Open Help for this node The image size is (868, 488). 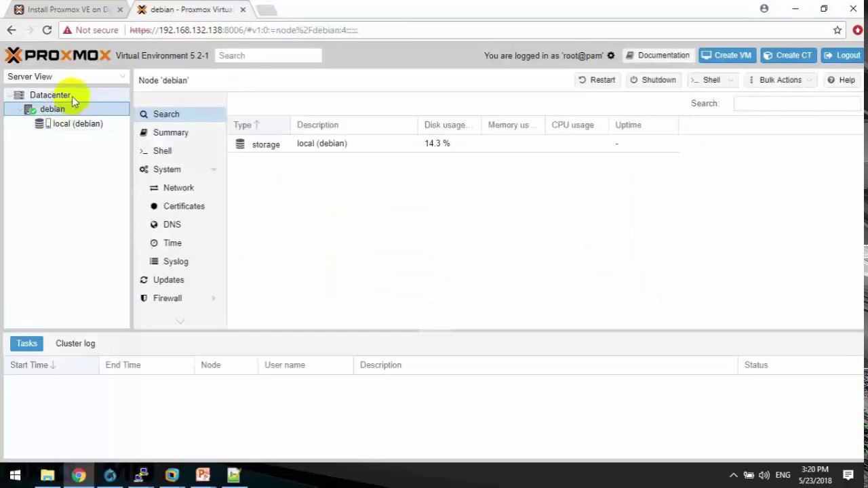(x=841, y=80)
